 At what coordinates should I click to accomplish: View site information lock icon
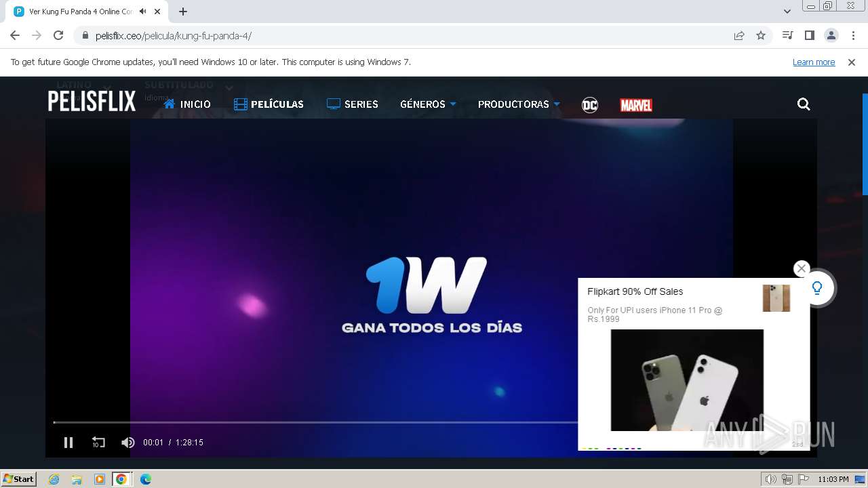tap(85, 36)
